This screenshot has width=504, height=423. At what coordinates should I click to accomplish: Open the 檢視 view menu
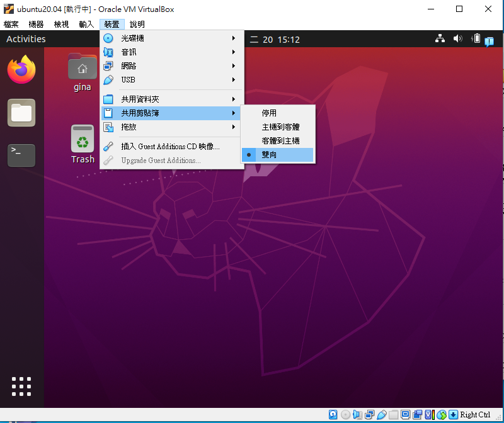coord(61,24)
